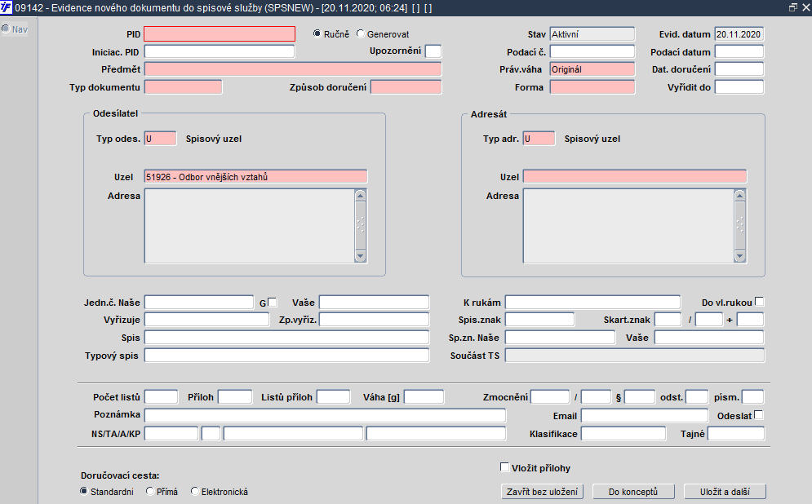Tick the Vložit přílohy checkbox
This screenshot has width=812, height=504.
pos(504,467)
